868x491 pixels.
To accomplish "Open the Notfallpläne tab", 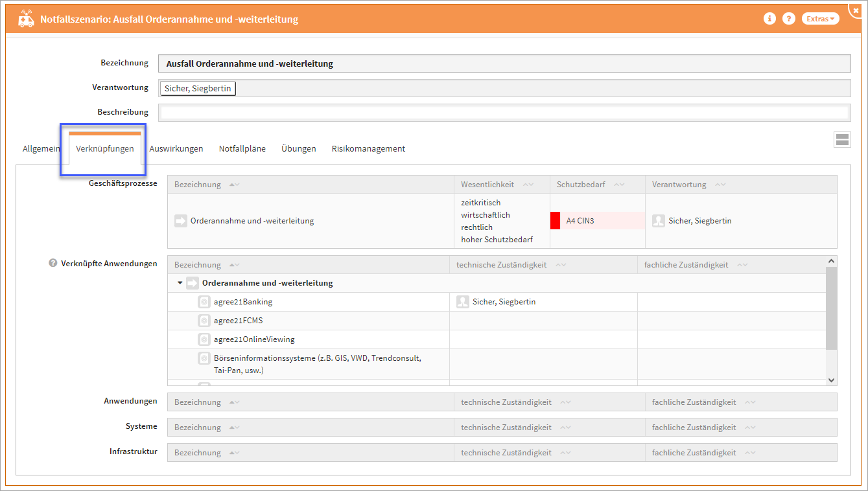I will pos(242,148).
